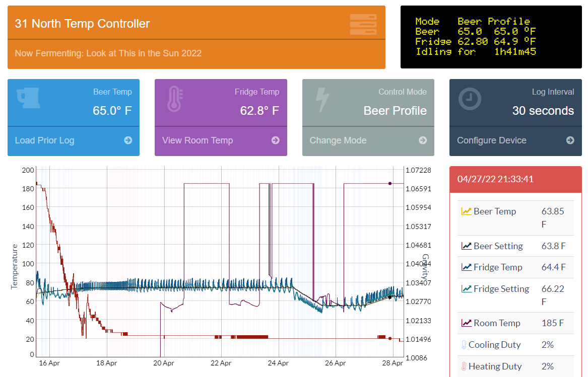Image resolution: width=588 pixels, height=377 pixels.
Task: Click the Beer Profile control mode value
Action: pos(395,111)
